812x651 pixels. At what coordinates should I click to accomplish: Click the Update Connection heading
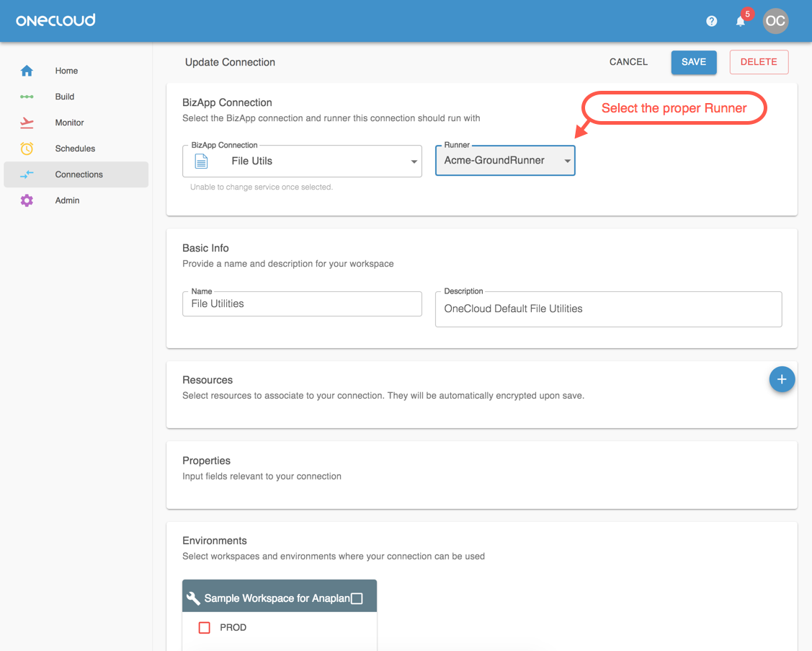[230, 62]
